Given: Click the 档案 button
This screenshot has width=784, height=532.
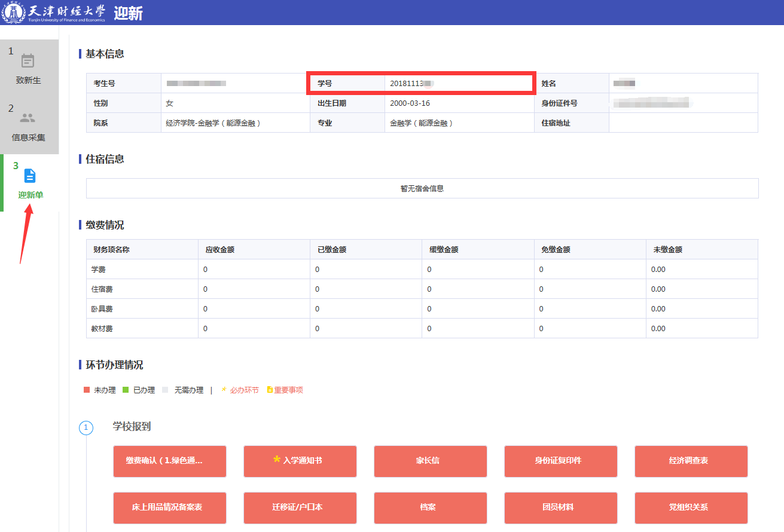Looking at the screenshot, I should [x=431, y=507].
